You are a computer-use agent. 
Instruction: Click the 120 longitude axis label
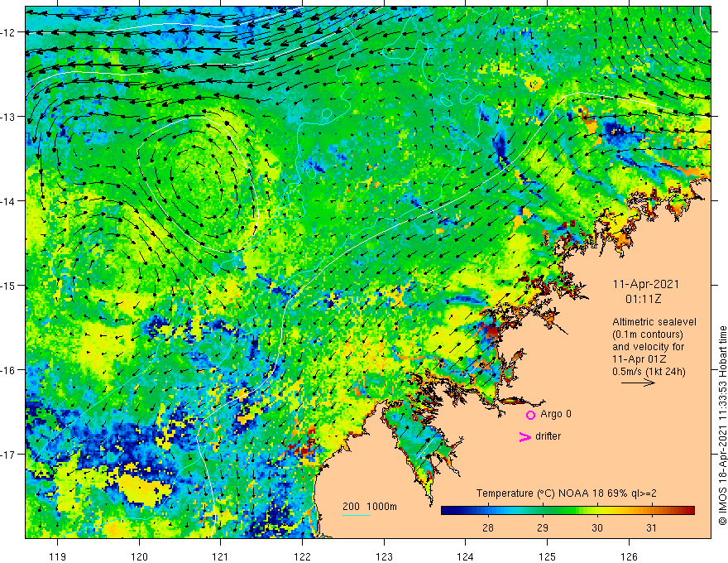click(x=139, y=556)
